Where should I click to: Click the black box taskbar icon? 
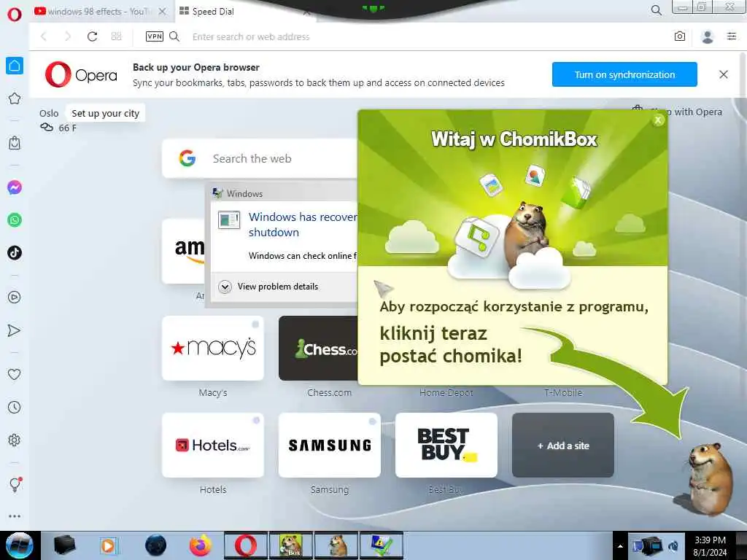tap(65, 545)
